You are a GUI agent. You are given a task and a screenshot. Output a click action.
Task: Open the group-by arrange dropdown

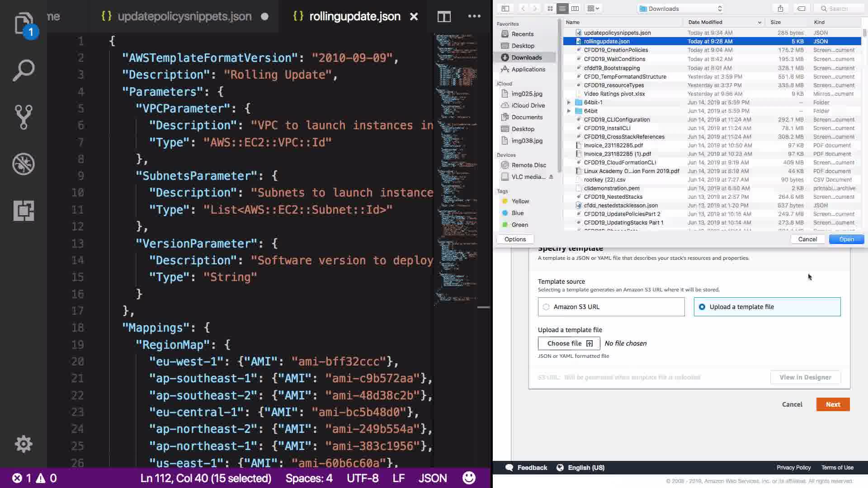coord(593,9)
